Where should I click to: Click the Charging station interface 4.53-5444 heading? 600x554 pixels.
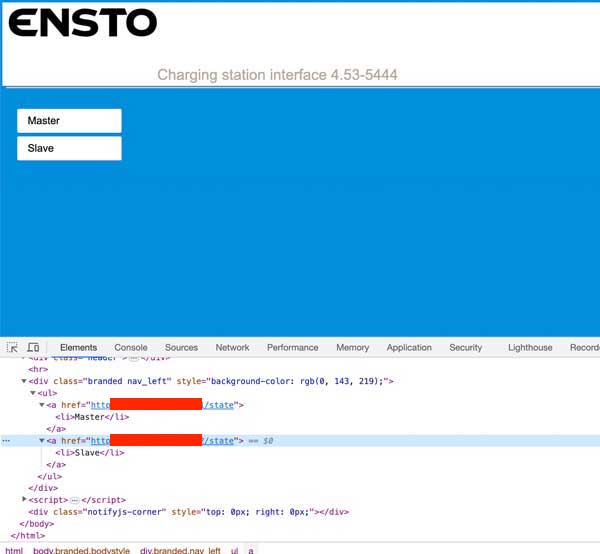277,75
